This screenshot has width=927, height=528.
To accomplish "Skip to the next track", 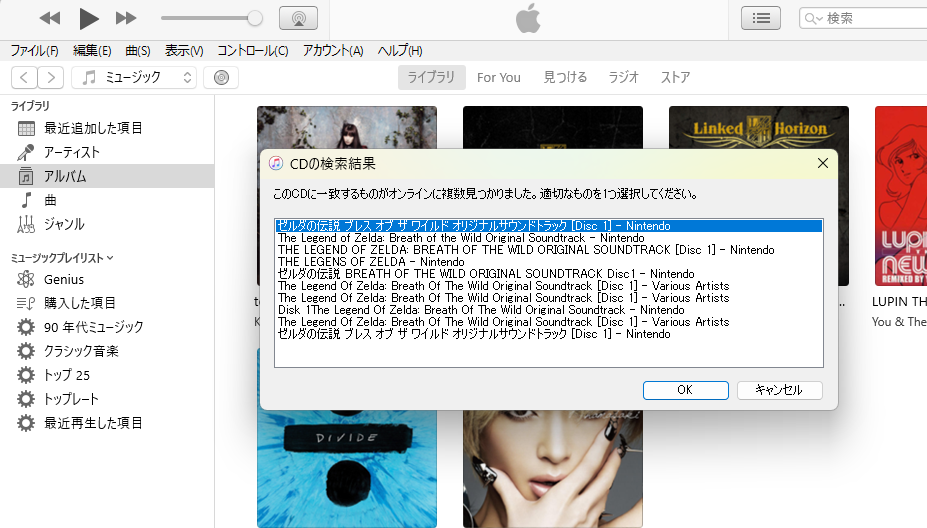I will coord(126,18).
